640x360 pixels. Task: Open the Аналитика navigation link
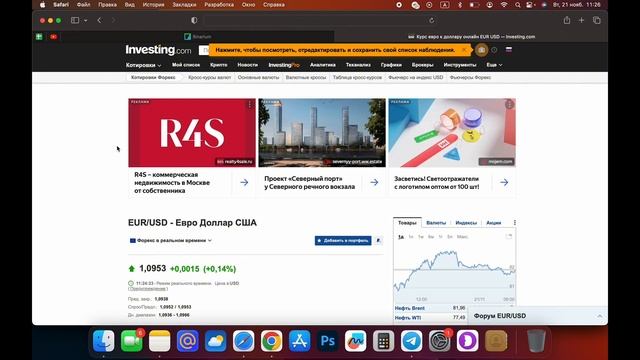point(322,65)
